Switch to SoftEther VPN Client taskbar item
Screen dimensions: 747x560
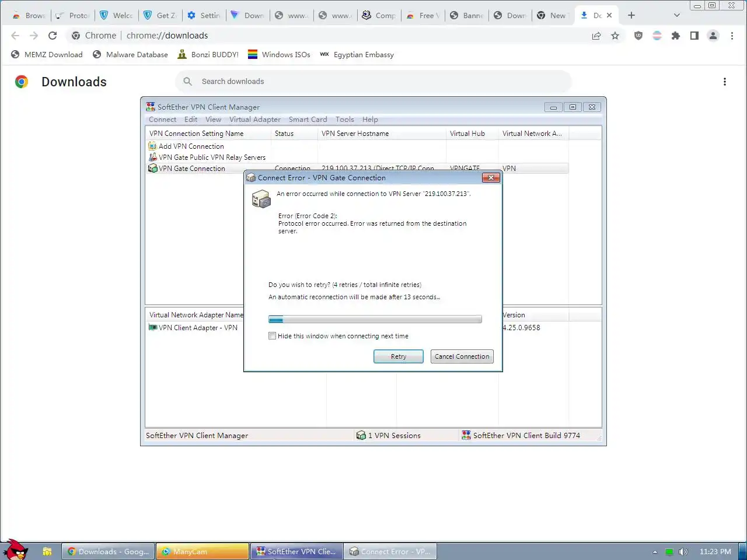tap(296, 551)
